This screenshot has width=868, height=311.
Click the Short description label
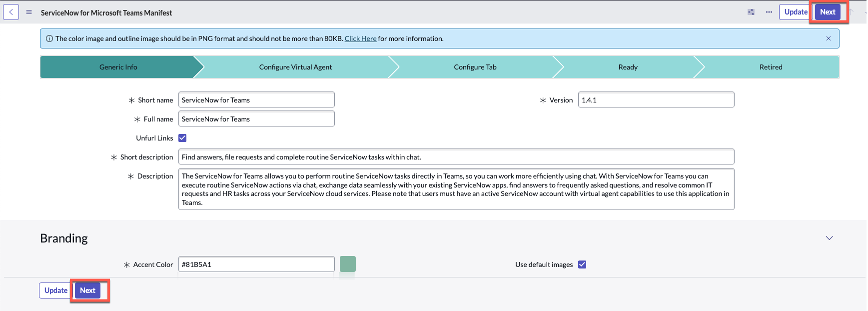pyautogui.click(x=146, y=157)
